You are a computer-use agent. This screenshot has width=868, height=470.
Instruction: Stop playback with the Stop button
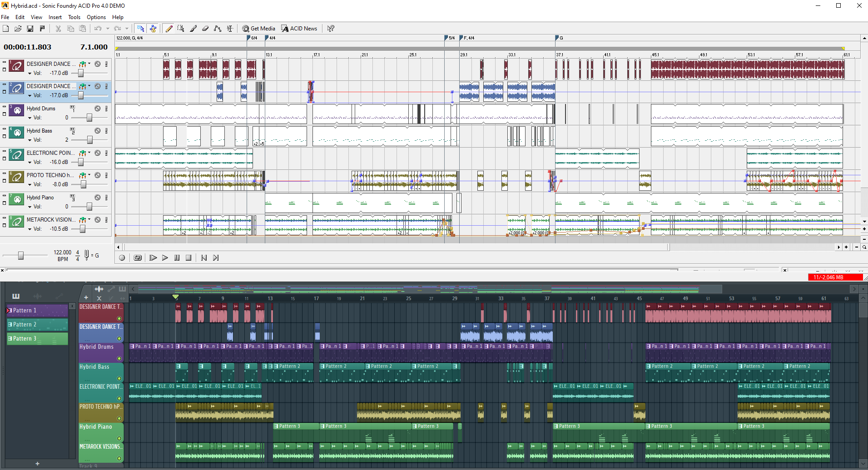tap(188, 258)
